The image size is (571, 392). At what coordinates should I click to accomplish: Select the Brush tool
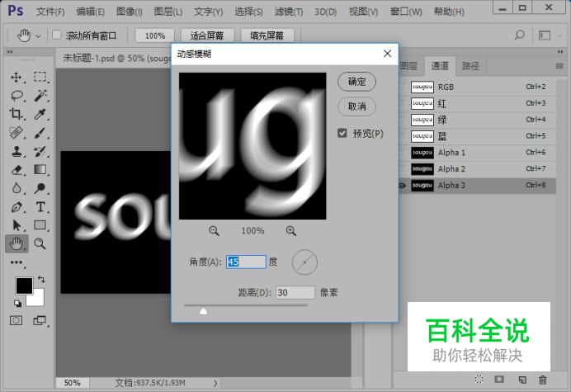point(40,133)
